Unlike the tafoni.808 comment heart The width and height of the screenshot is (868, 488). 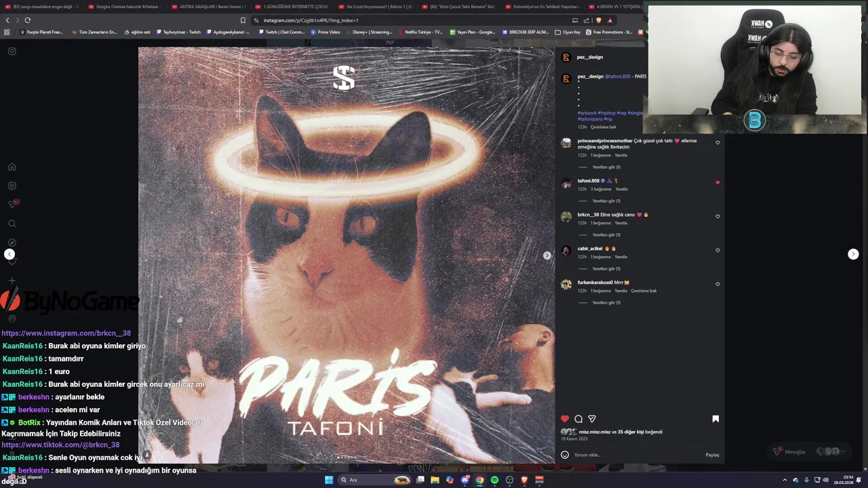pos(717,182)
